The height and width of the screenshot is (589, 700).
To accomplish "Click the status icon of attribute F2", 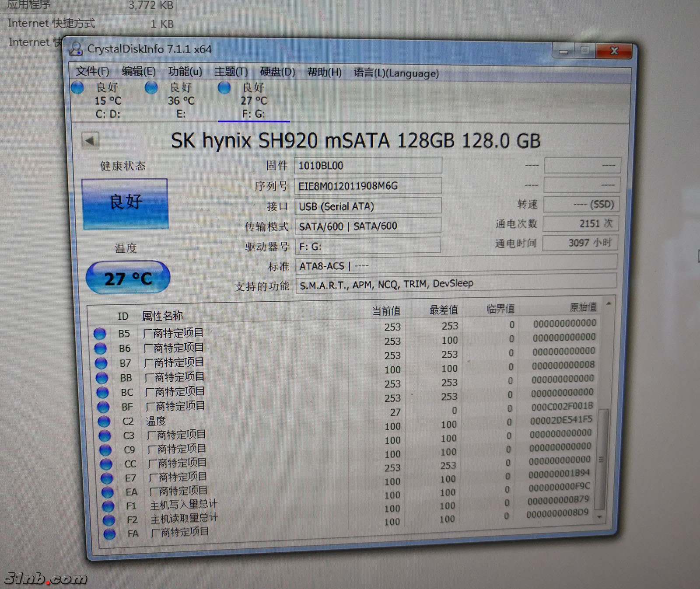I will 109,520.
